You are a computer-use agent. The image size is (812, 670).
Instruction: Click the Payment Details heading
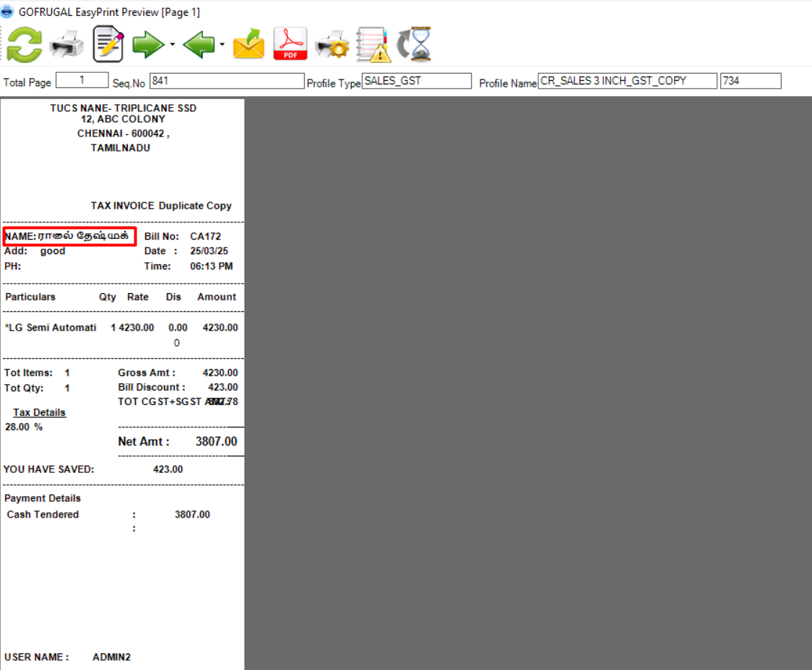(43, 498)
